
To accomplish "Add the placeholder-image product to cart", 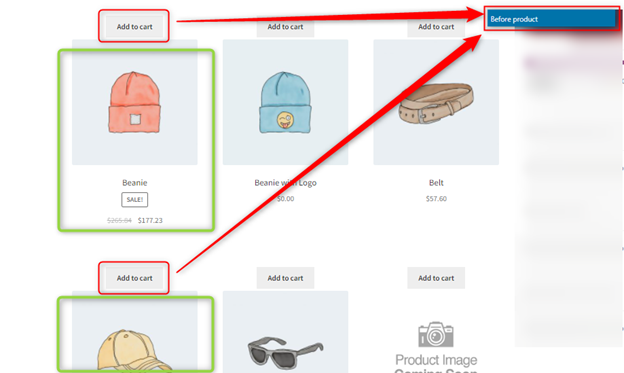I will pyautogui.click(x=436, y=278).
